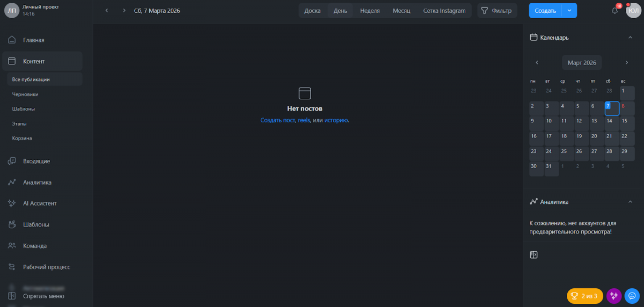Collapse the Аналитика panel chevron
Image resolution: width=644 pixels, height=307 pixels.
(x=630, y=202)
